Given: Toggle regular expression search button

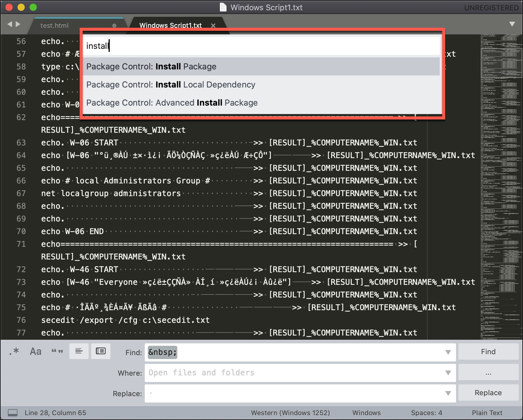Looking at the screenshot, I should tap(14, 352).
